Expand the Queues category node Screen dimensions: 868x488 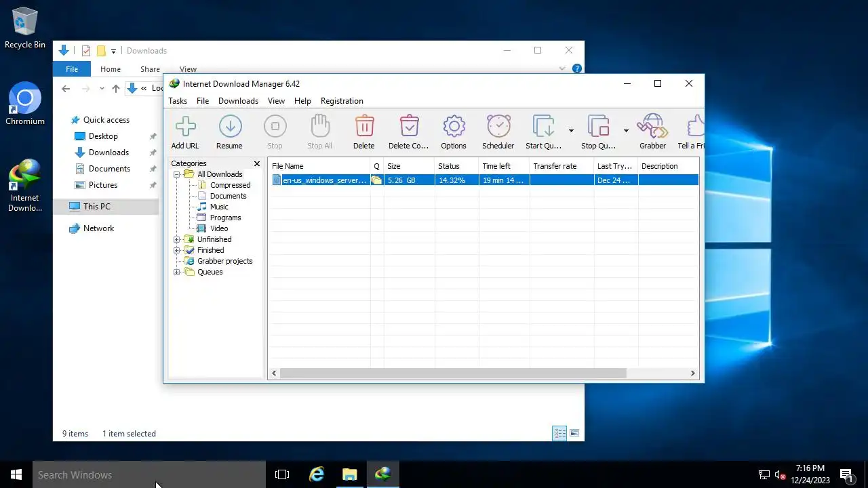coord(177,272)
